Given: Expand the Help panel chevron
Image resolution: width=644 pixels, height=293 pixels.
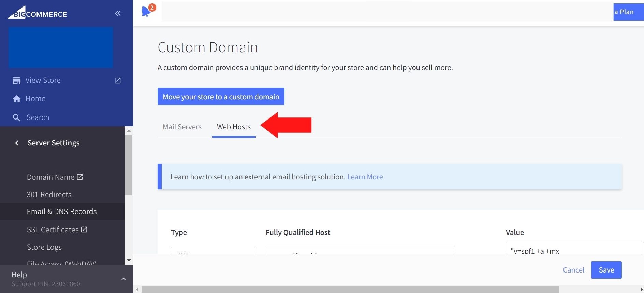Looking at the screenshot, I should pos(123,279).
